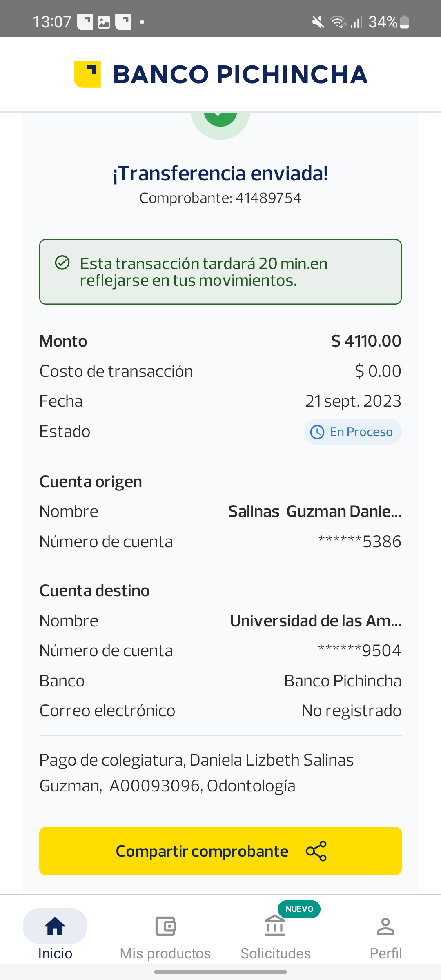This screenshot has width=441, height=980.
Task: Open the Inicio home icon
Action: 55,926
